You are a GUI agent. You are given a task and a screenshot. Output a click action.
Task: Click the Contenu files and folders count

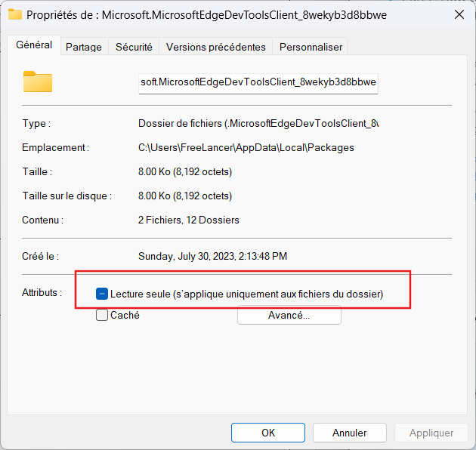[x=189, y=220]
